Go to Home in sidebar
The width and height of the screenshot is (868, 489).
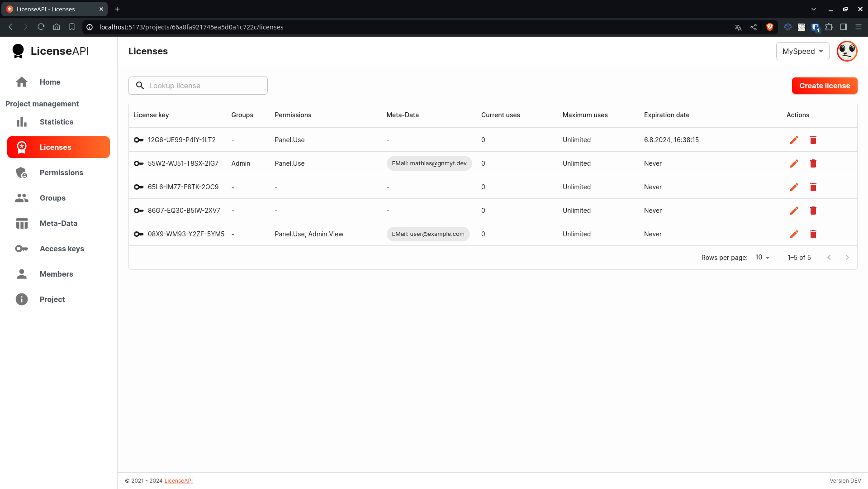click(58, 82)
